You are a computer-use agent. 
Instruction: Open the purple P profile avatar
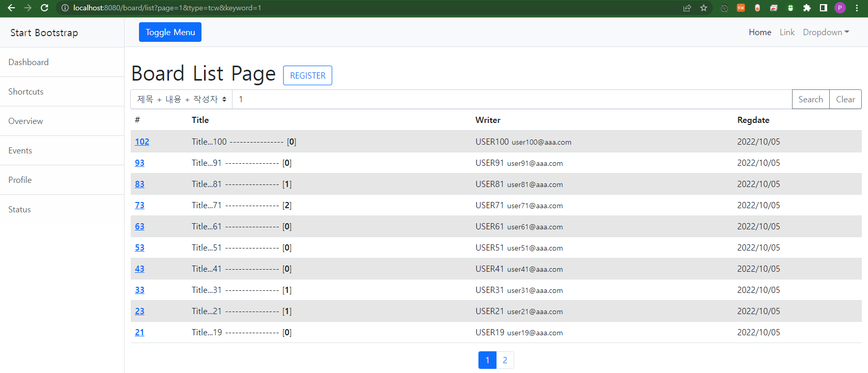pos(840,8)
